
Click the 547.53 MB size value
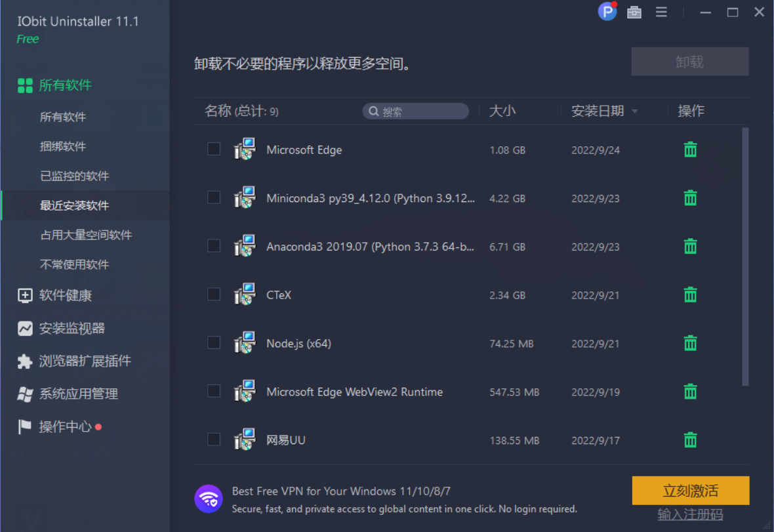[514, 392]
